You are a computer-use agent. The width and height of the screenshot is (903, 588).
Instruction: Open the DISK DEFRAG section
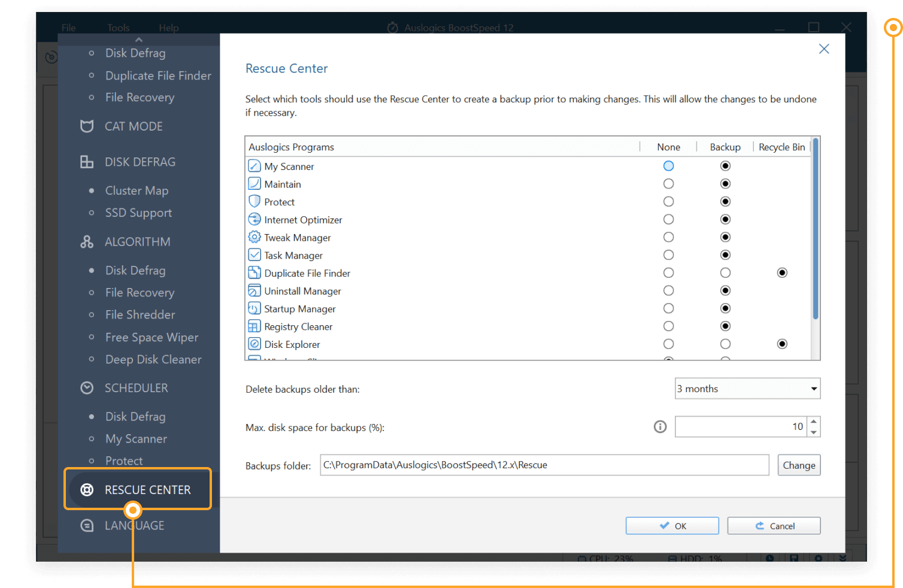(x=140, y=162)
